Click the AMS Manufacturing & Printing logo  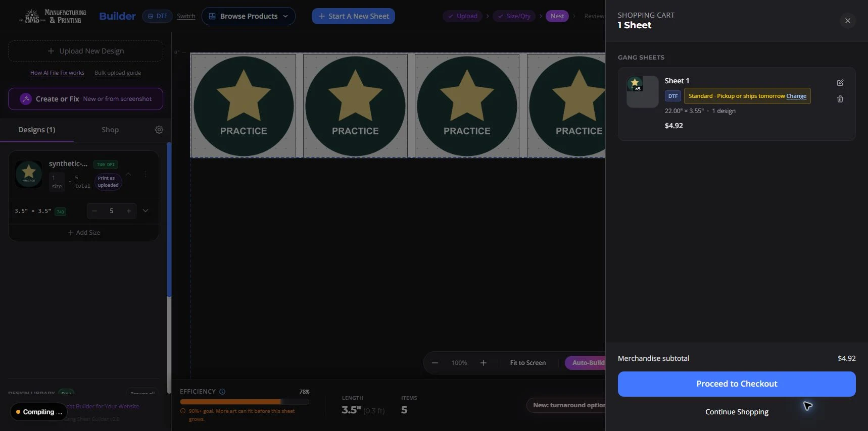(x=53, y=16)
